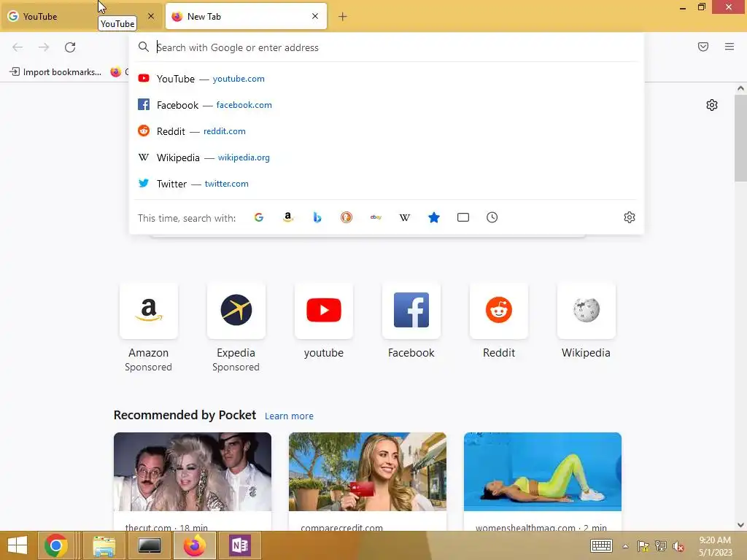Search this time with eBay

[376, 217]
